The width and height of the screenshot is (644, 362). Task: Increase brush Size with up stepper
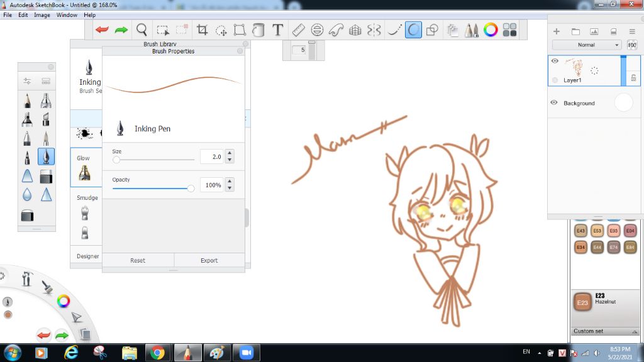point(230,153)
